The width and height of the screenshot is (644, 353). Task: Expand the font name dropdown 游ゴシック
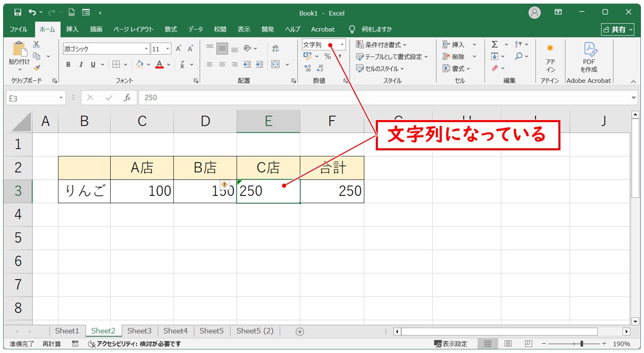click(x=146, y=49)
